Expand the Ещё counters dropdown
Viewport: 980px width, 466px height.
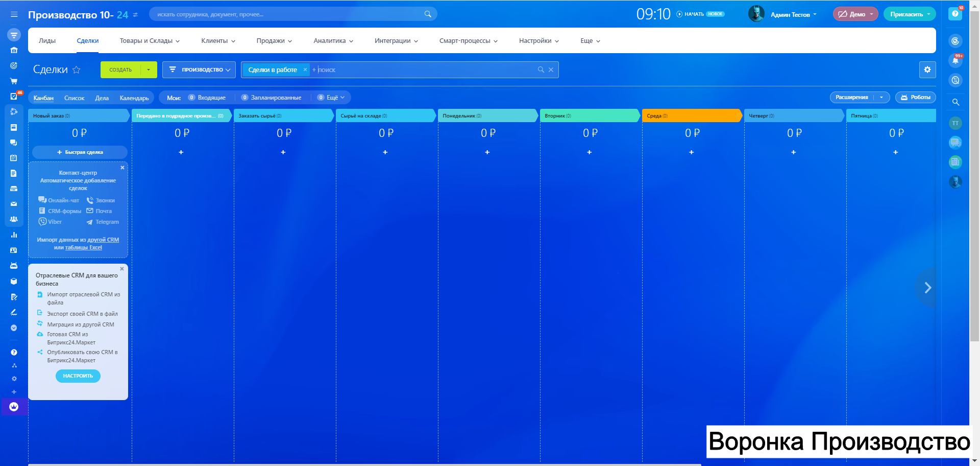(x=332, y=98)
